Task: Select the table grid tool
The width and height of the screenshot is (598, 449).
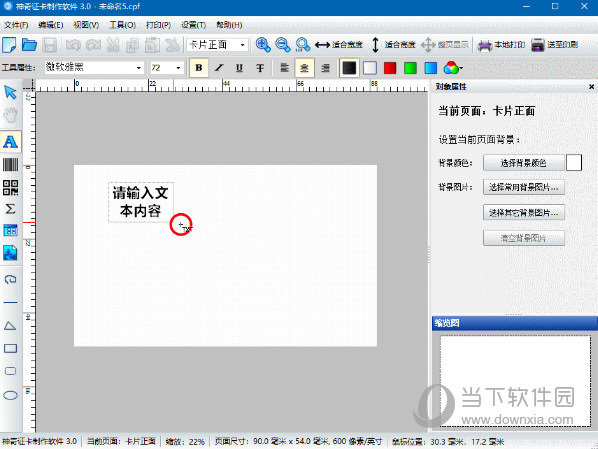Action: [10, 230]
